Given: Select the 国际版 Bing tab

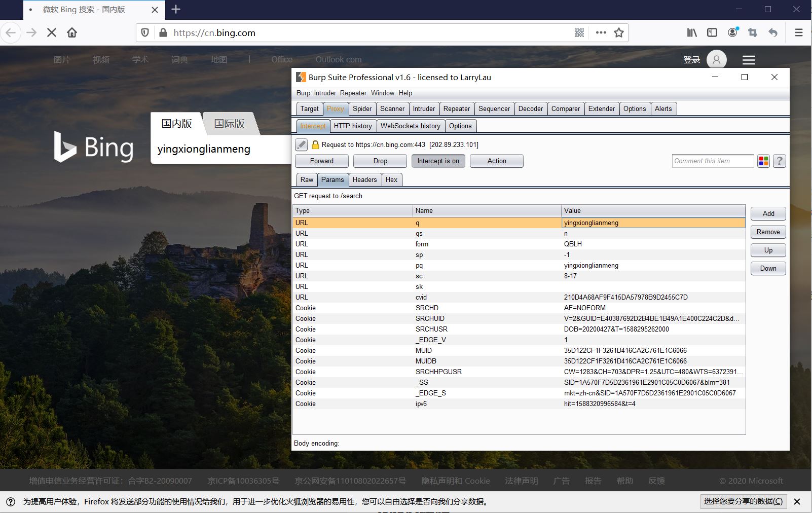Looking at the screenshot, I should (x=229, y=124).
